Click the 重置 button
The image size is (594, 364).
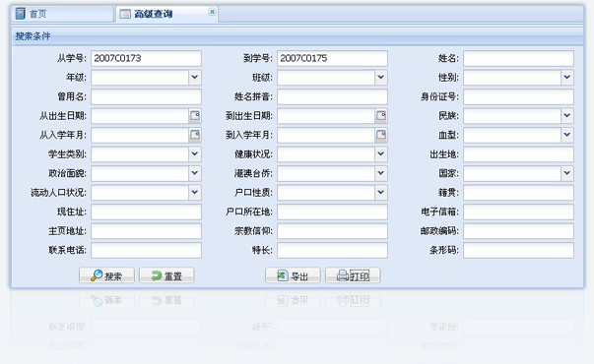(166, 275)
